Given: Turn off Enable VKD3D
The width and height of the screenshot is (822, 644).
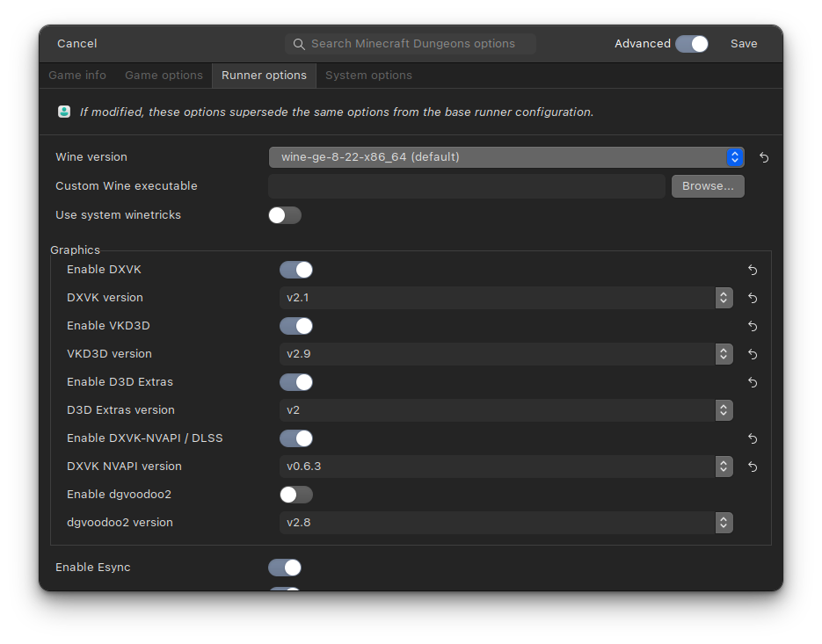Looking at the screenshot, I should click(x=296, y=326).
